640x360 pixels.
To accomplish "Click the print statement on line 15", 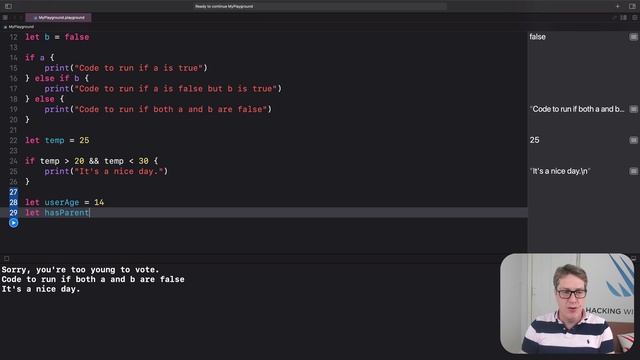I will pyautogui.click(x=126, y=68).
